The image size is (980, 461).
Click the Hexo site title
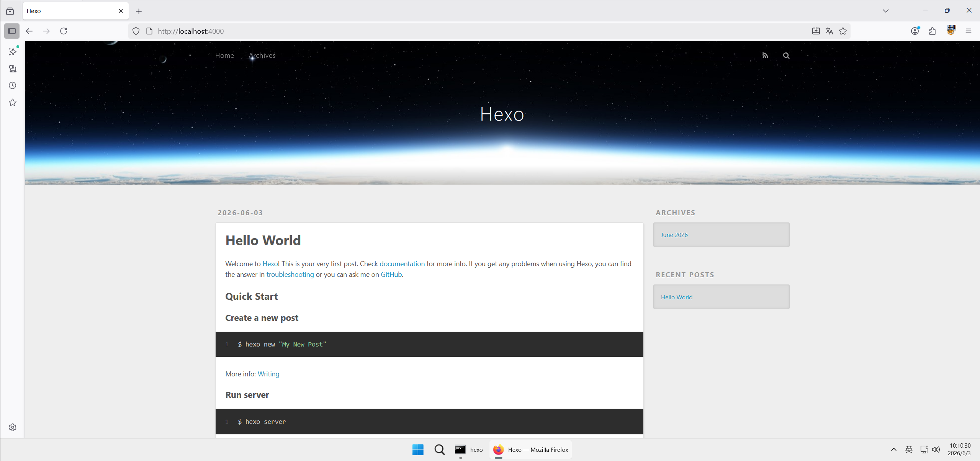502,114
